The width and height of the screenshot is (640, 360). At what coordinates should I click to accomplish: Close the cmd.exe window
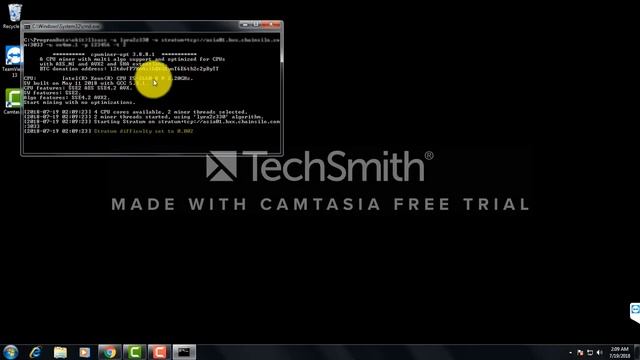pos(271,25)
